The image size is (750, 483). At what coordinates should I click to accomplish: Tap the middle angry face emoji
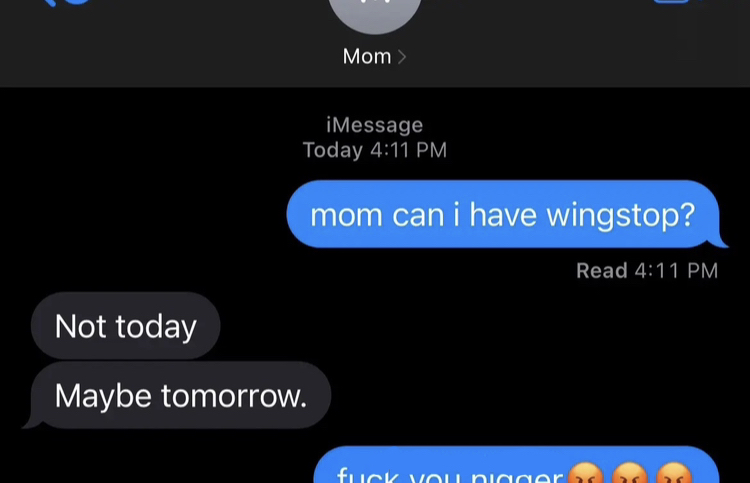coord(629,473)
